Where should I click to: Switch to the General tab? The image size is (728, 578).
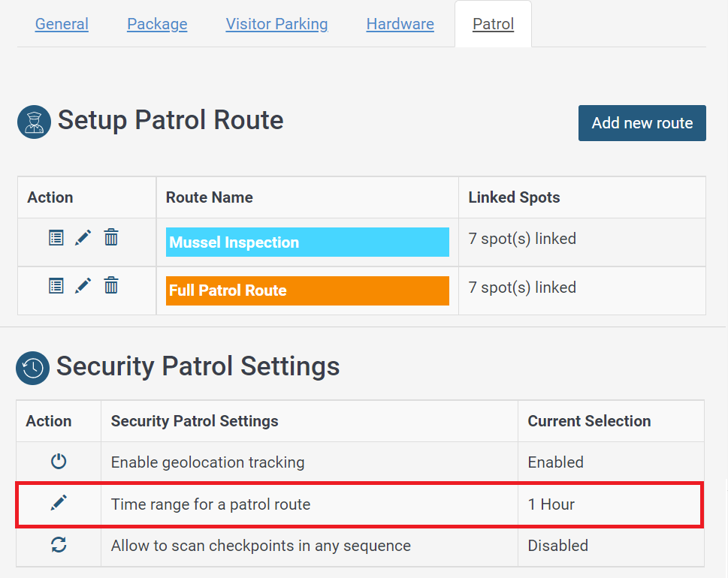[61, 24]
